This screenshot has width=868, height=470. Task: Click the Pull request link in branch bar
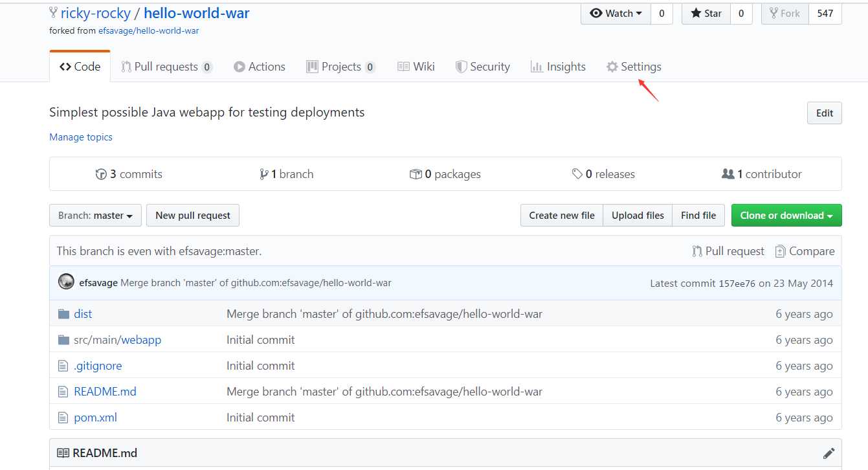(x=728, y=251)
